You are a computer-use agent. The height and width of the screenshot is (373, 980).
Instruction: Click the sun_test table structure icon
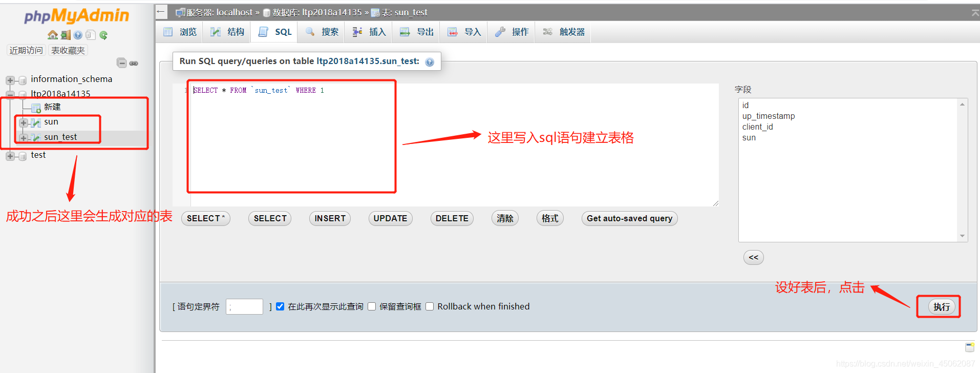point(36,137)
